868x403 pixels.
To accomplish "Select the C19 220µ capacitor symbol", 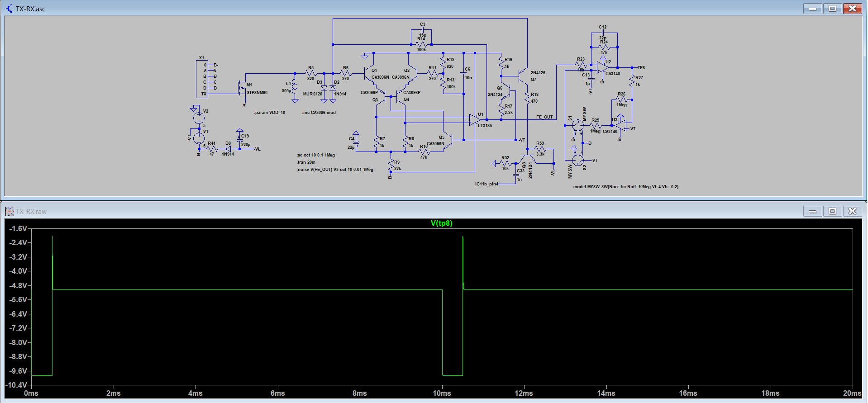I will [x=240, y=139].
